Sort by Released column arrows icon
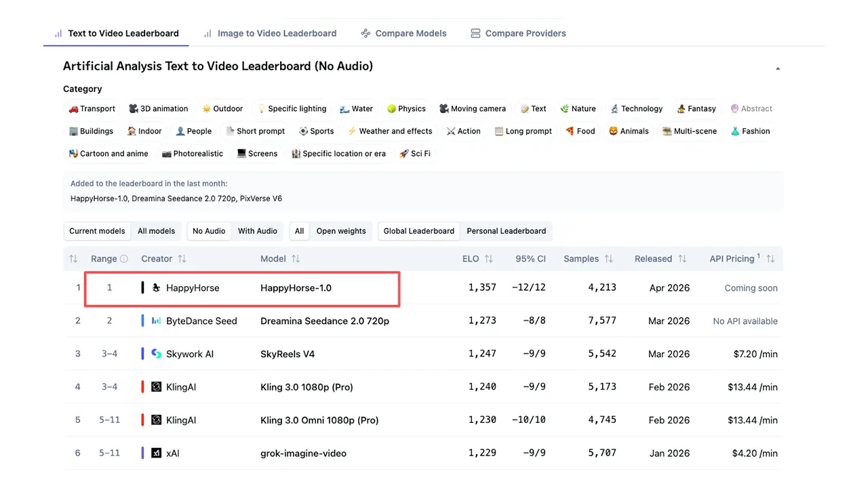The height and width of the screenshot is (488, 868). coord(682,259)
